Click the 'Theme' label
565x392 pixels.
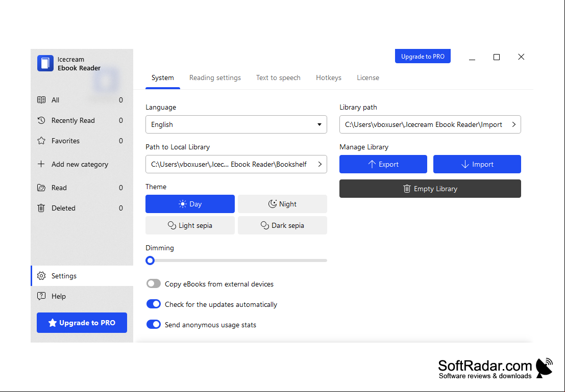pyautogui.click(x=156, y=187)
